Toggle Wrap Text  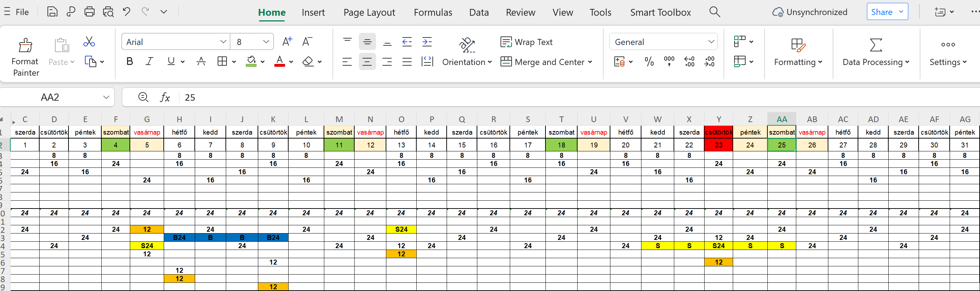[x=527, y=42]
